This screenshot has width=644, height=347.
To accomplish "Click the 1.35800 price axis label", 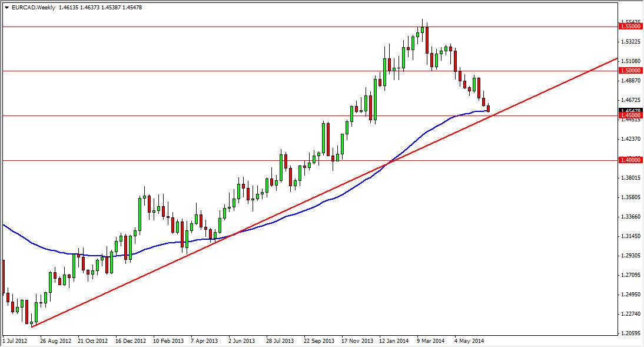I will (x=631, y=197).
